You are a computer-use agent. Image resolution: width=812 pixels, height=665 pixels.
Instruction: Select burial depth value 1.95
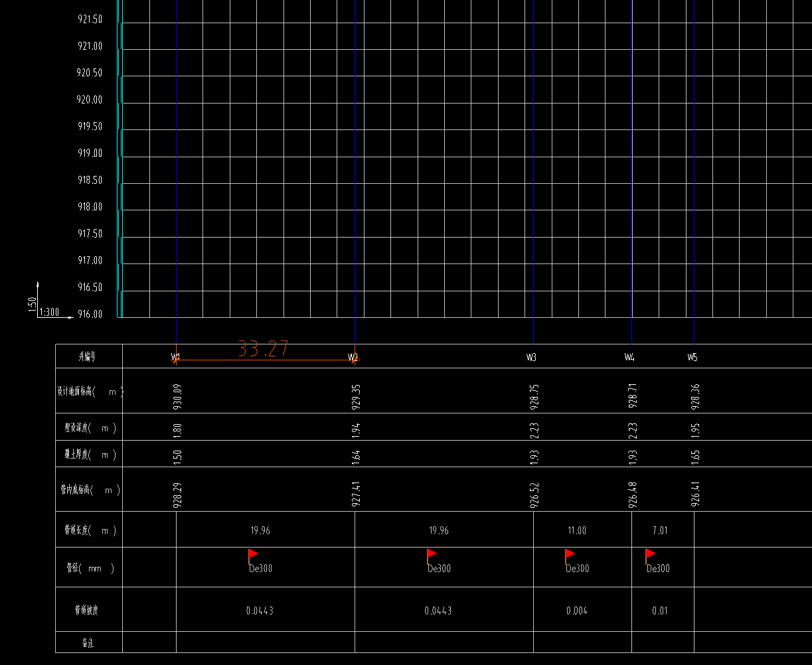point(695,429)
